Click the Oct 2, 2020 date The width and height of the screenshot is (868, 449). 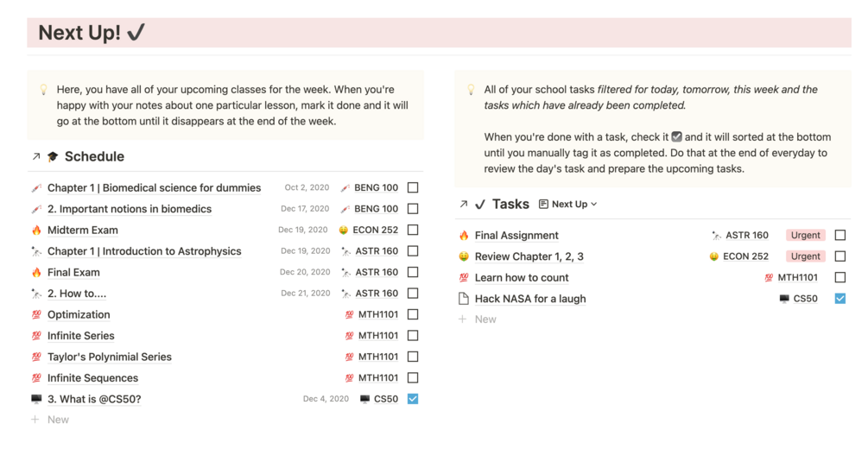pos(307,187)
